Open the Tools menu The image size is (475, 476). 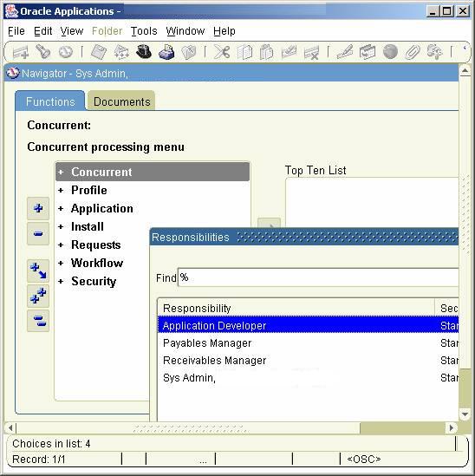(144, 31)
